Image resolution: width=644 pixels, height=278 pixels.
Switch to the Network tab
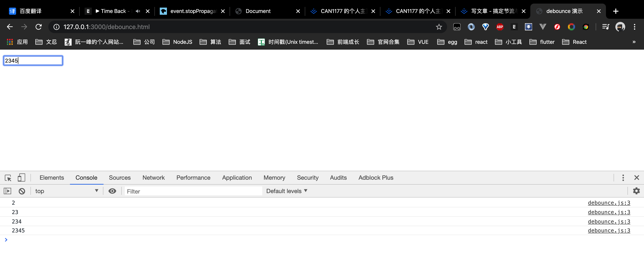pos(153,178)
